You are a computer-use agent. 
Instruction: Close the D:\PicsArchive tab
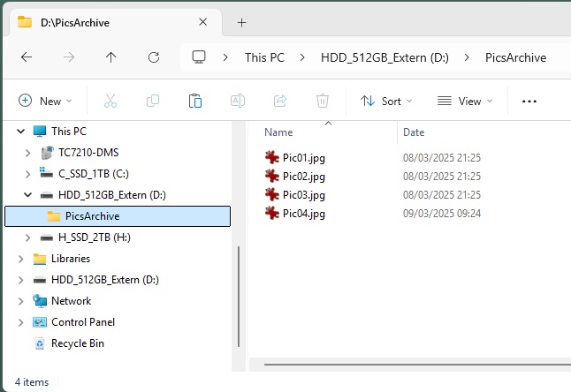point(202,22)
